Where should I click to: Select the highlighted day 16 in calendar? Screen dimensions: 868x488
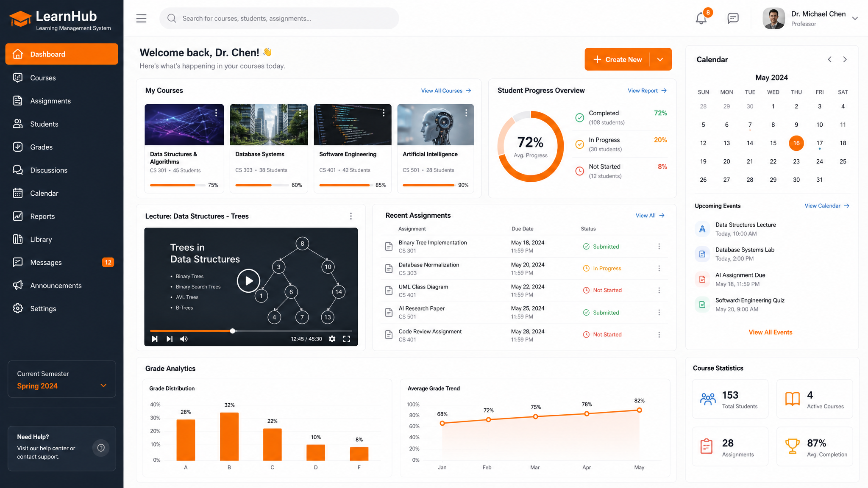coord(796,143)
